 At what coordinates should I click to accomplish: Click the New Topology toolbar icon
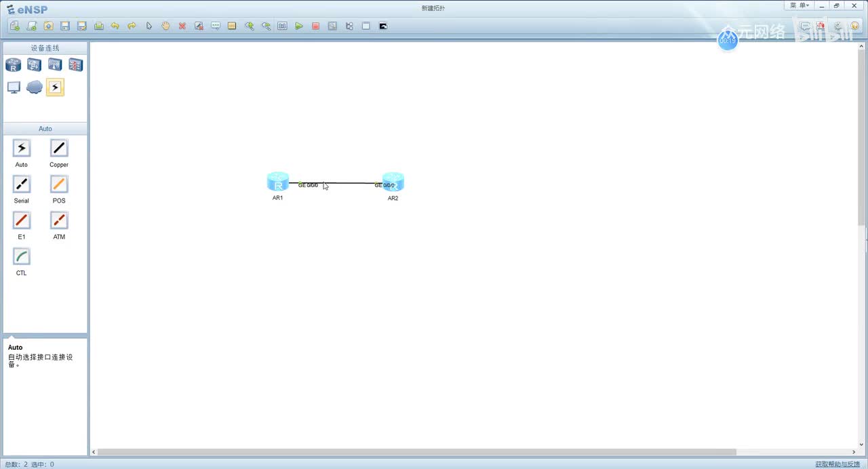tap(15, 26)
